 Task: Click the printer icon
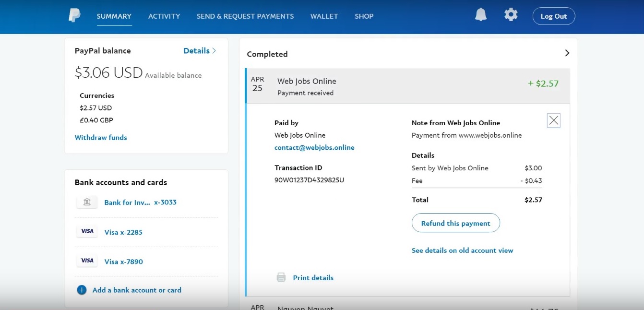click(x=281, y=277)
